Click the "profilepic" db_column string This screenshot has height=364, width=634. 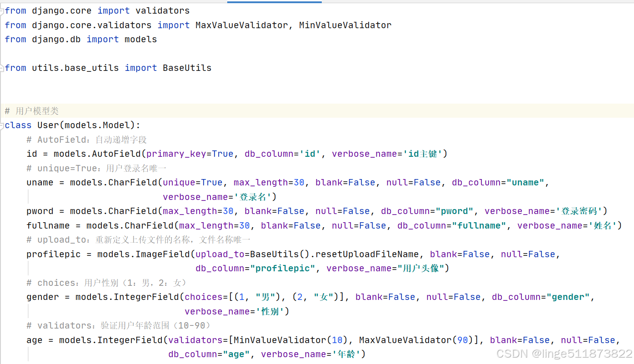[283, 268]
